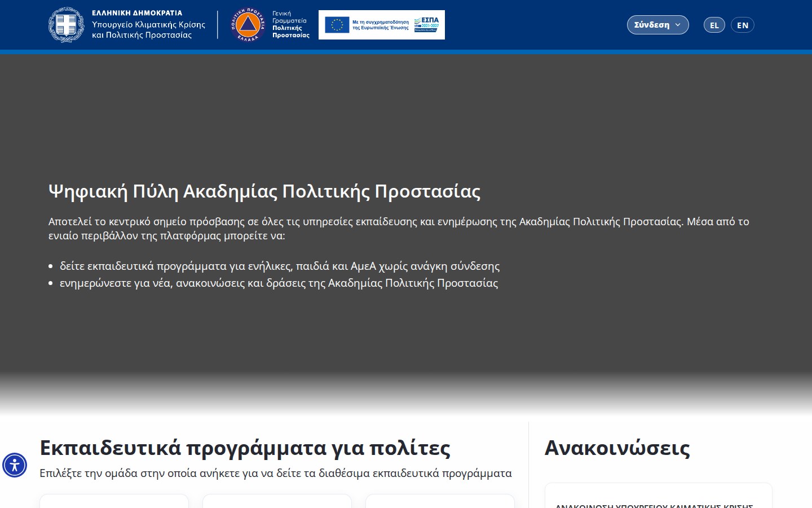The height and width of the screenshot is (508, 812).
Task: Switch site language to EN
Action: [x=742, y=25]
